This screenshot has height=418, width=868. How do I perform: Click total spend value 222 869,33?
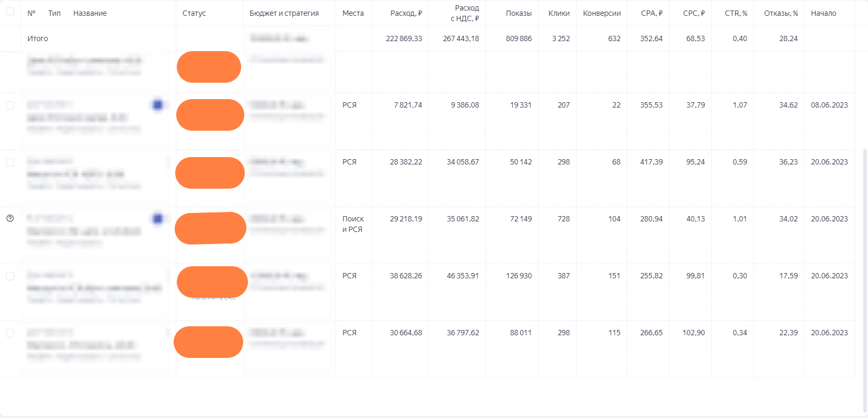click(404, 38)
